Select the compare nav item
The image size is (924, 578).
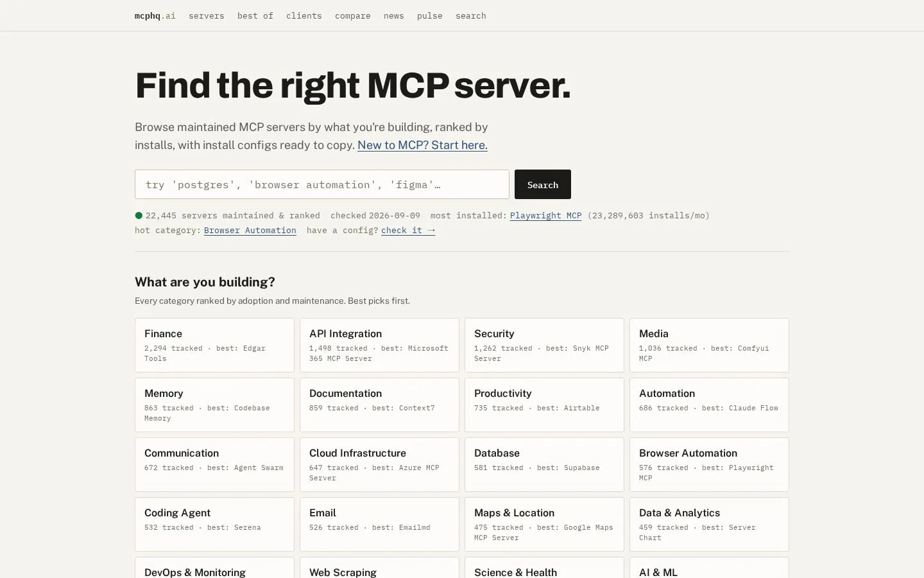[x=352, y=15]
